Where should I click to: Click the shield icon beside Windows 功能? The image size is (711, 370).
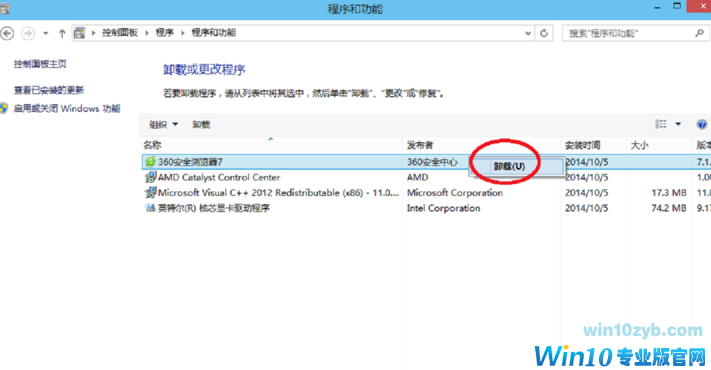(4, 108)
